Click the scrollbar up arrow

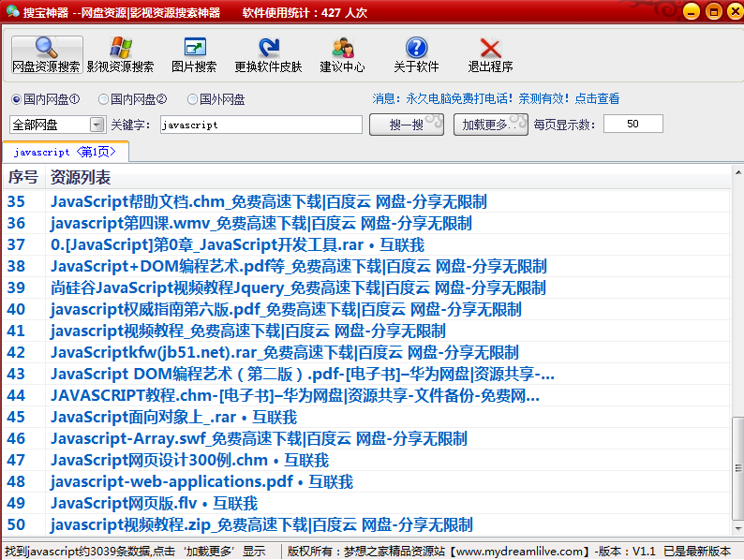tap(737, 172)
